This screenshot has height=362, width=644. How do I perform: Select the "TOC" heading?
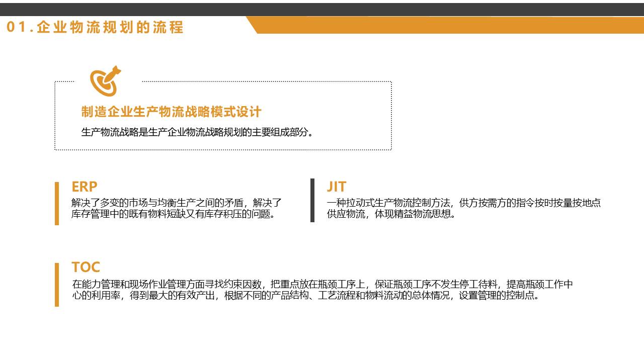(86, 267)
